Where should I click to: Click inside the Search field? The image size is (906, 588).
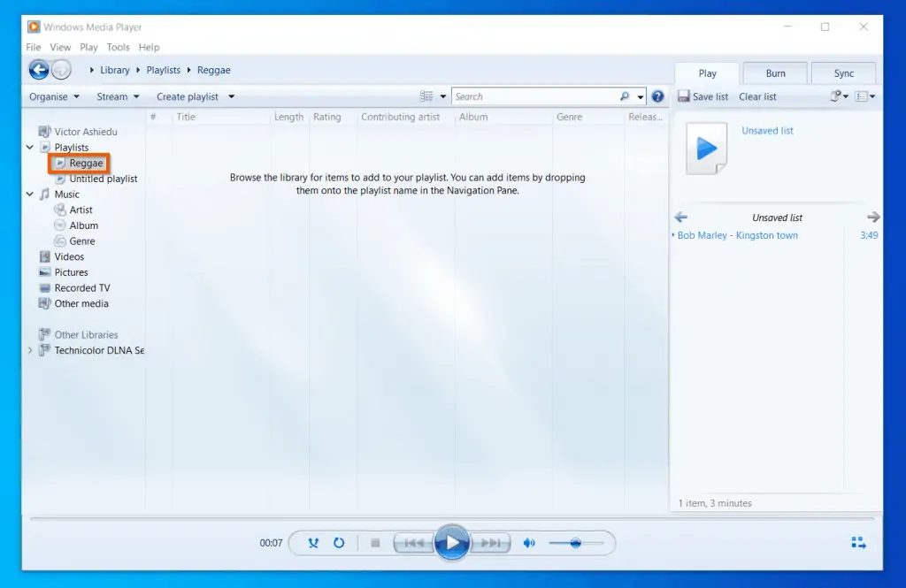tap(531, 95)
